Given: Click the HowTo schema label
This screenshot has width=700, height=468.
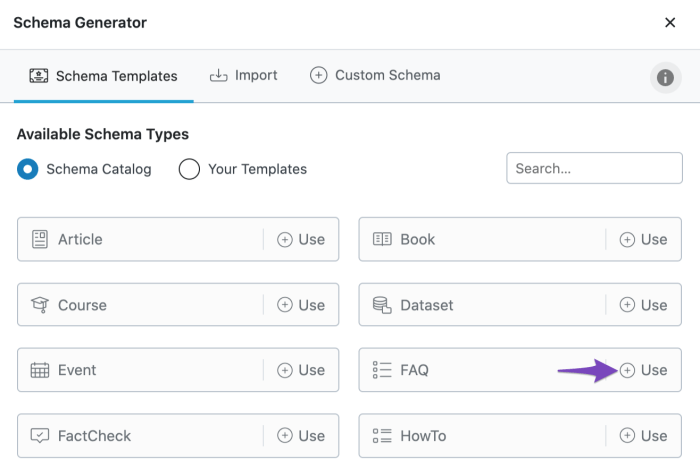Looking at the screenshot, I should [x=423, y=436].
